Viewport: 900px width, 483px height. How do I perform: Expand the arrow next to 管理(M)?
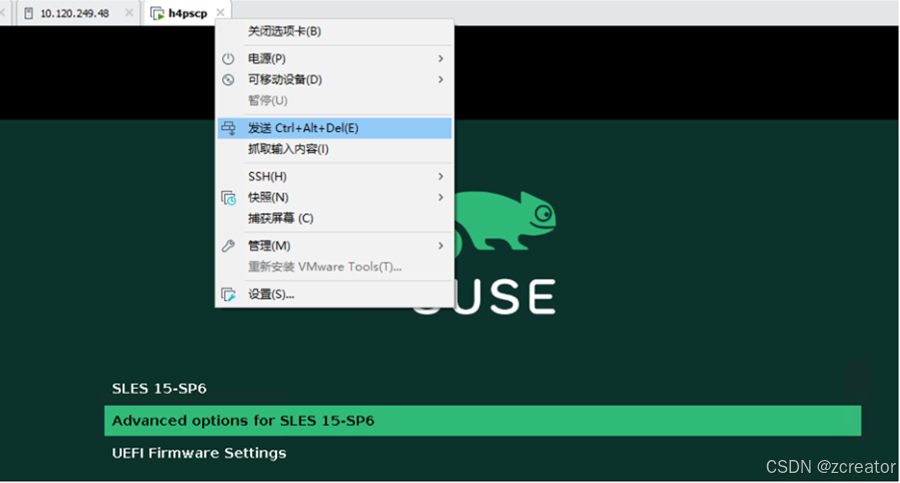coord(441,246)
